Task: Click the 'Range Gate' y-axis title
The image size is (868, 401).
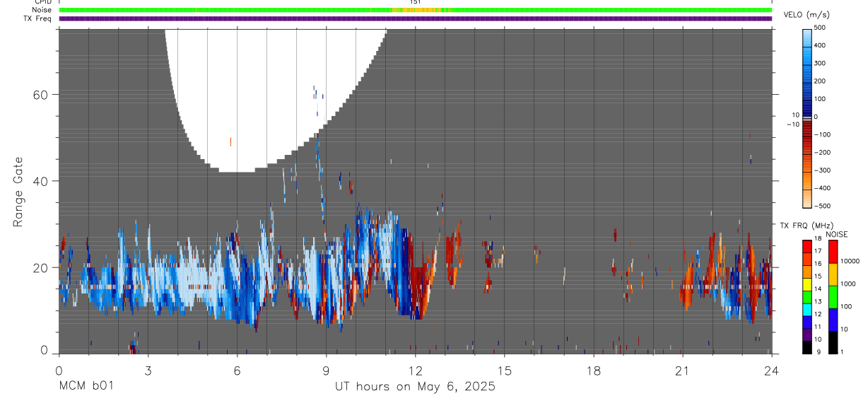Action: point(18,192)
